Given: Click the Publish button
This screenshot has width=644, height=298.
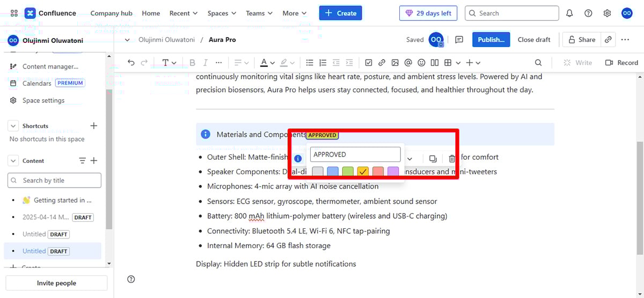Looking at the screenshot, I should point(491,40).
